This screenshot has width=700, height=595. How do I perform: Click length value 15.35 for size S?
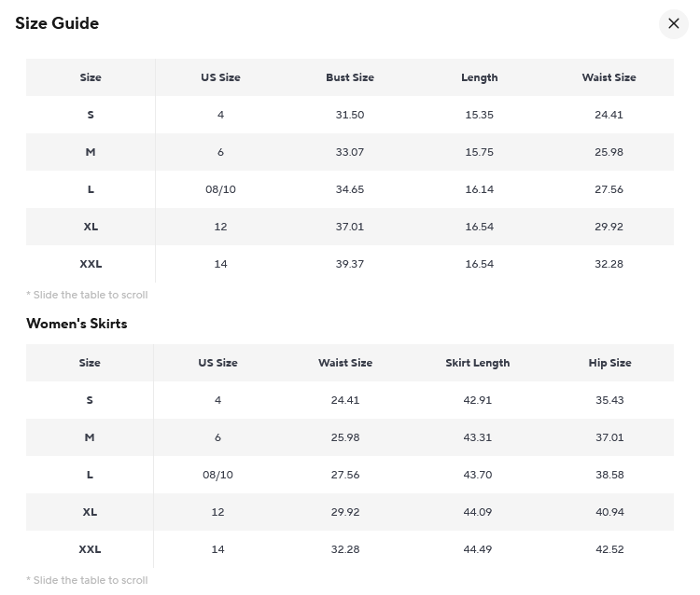[x=480, y=115]
